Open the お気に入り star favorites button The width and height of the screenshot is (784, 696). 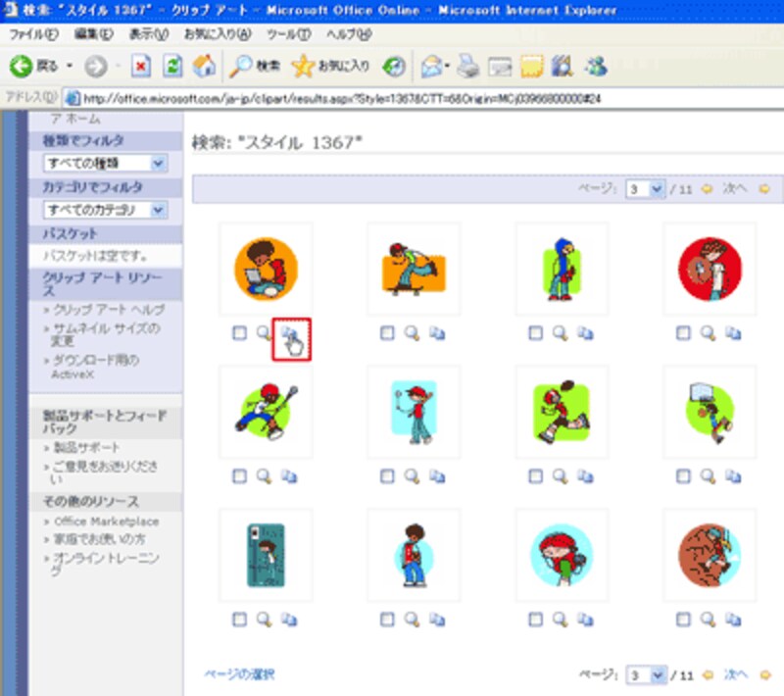[x=330, y=66]
